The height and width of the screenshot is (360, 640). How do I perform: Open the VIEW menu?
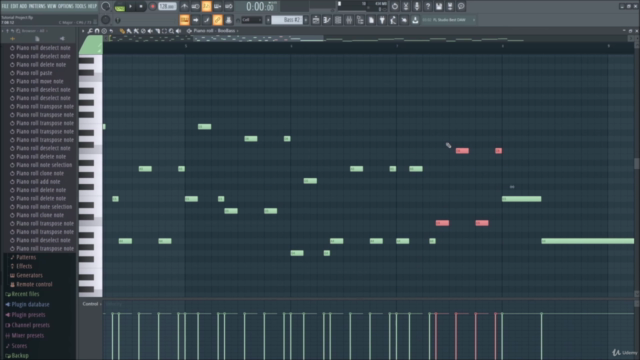pos(52,7)
